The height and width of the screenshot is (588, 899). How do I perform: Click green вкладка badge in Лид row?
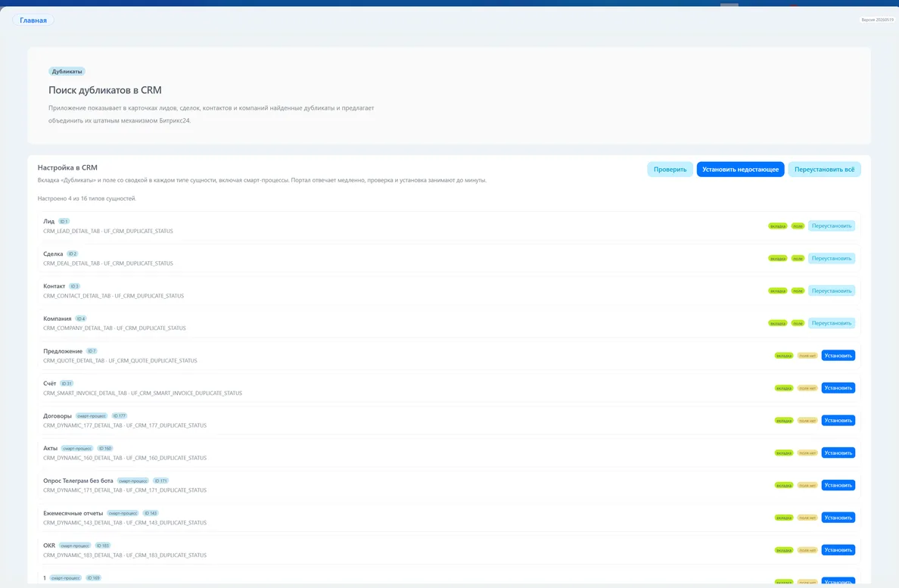click(x=777, y=226)
